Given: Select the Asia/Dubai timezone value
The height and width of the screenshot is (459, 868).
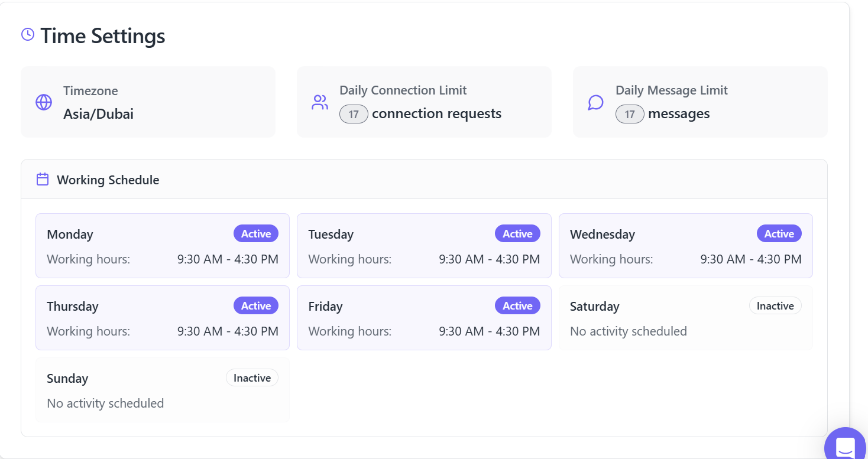Looking at the screenshot, I should [98, 114].
